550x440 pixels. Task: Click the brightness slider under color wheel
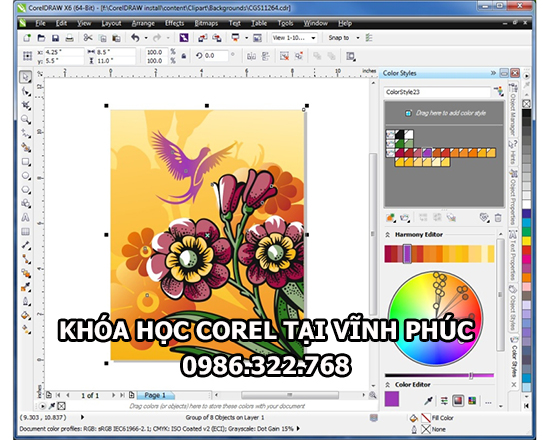tap(439, 375)
